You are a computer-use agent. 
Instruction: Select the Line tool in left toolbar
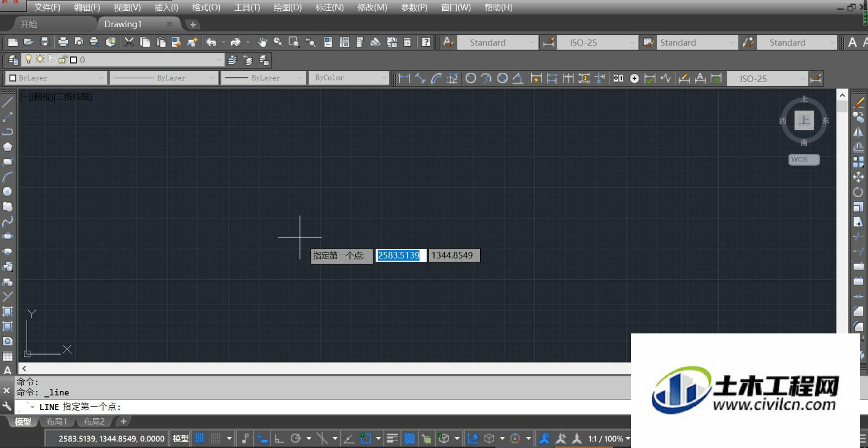click(8, 102)
